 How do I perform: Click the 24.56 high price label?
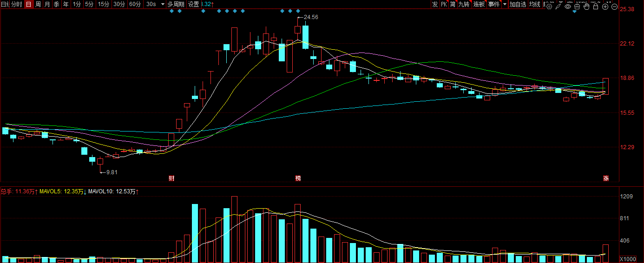[311, 17]
